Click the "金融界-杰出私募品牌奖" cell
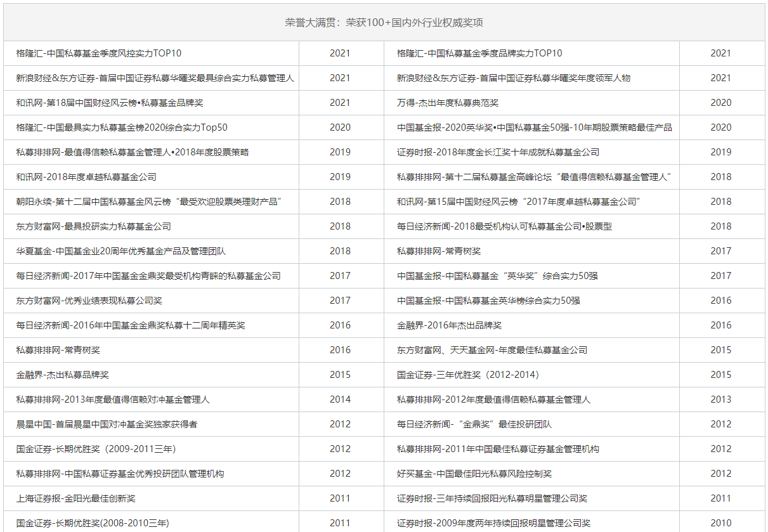The image size is (768, 532). pyautogui.click(x=151, y=375)
